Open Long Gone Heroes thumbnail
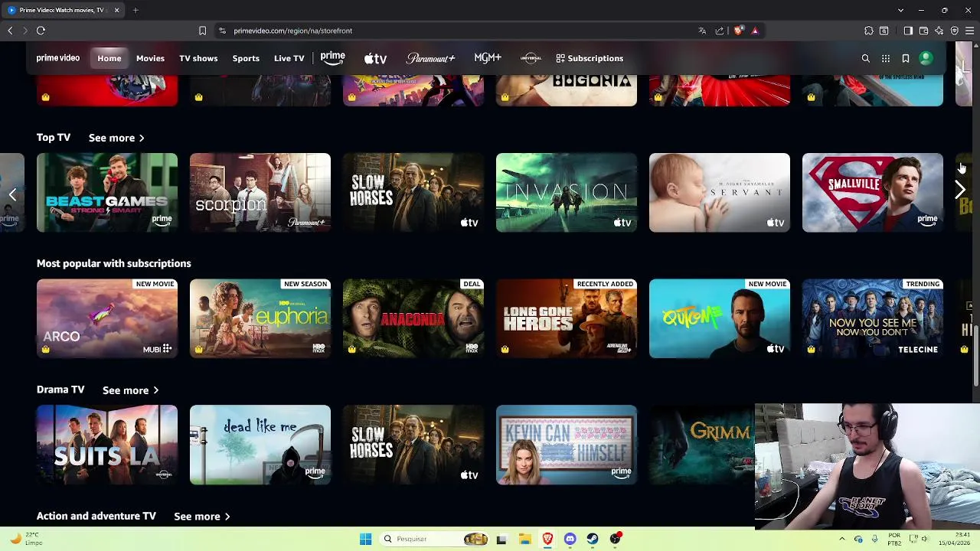980x551 pixels. point(567,318)
